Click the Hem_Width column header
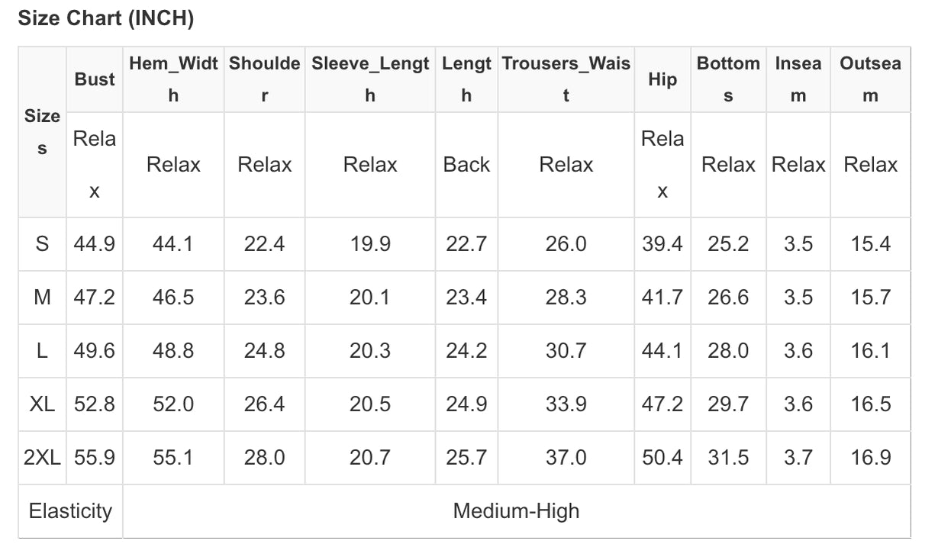Viewport: 938px width, 560px height. 173,79
